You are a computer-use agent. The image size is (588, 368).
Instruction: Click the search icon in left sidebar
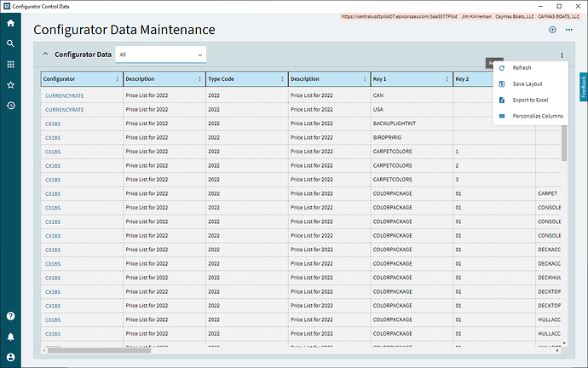point(10,43)
